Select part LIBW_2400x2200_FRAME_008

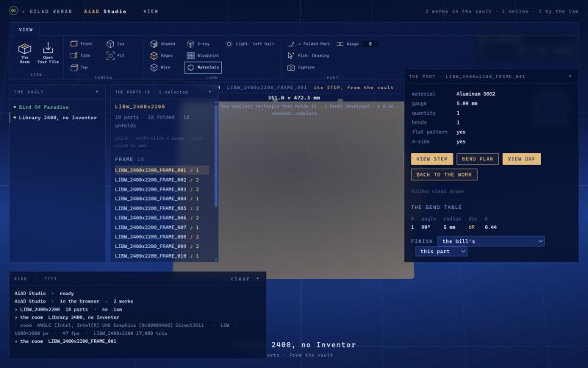click(x=162, y=236)
